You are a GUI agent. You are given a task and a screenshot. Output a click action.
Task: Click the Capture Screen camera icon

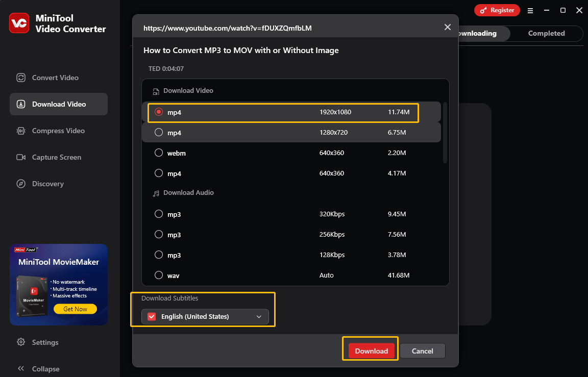tap(21, 158)
